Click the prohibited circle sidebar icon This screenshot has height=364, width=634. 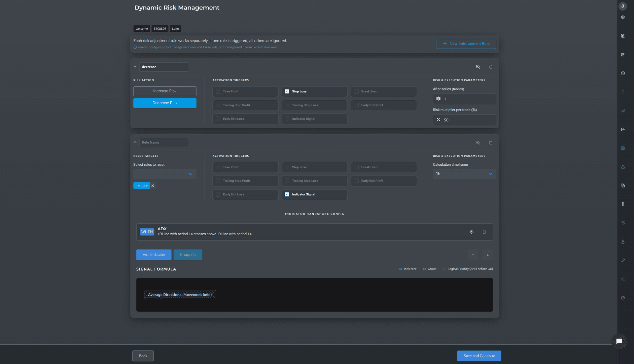coord(623,73)
